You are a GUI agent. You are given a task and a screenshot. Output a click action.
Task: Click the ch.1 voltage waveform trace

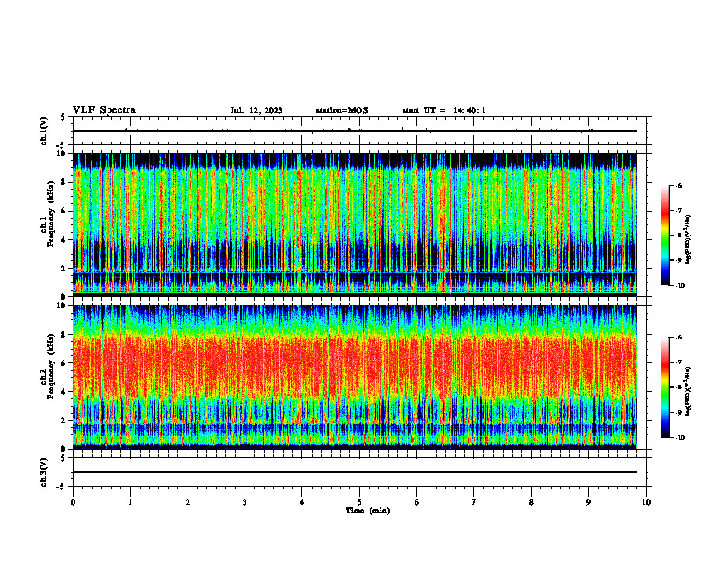coord(355,131)
